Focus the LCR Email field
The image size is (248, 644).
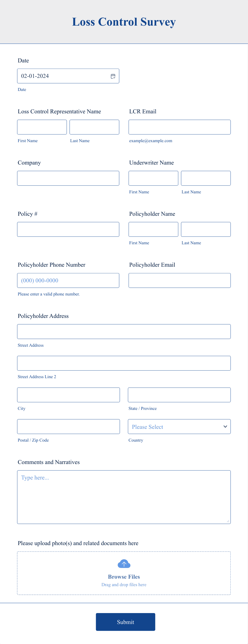(x=179, y=127)
